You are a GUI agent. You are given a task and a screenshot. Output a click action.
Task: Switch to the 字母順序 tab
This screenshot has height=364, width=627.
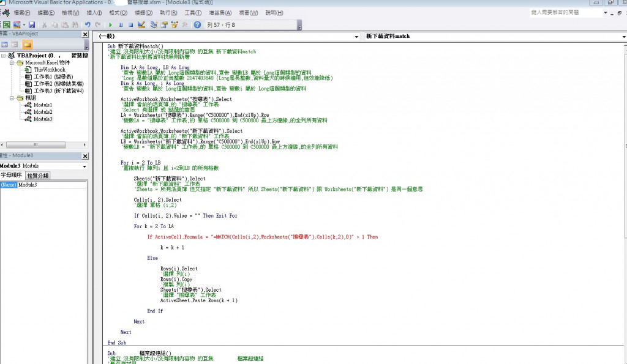pyautogui.click(x=12, y=175)
